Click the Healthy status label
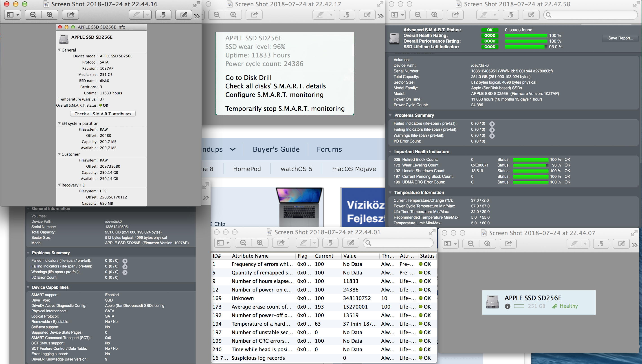The height and width of the screenshot is (364, 642). [569, 306]
